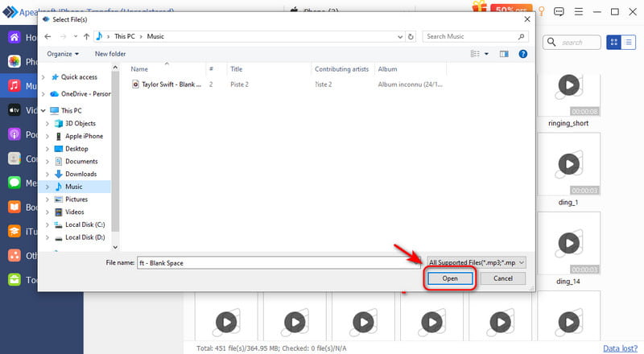The image size is (644, 354).
Task: Sort by Contributing artists column
Action: (x=341, y=69)
